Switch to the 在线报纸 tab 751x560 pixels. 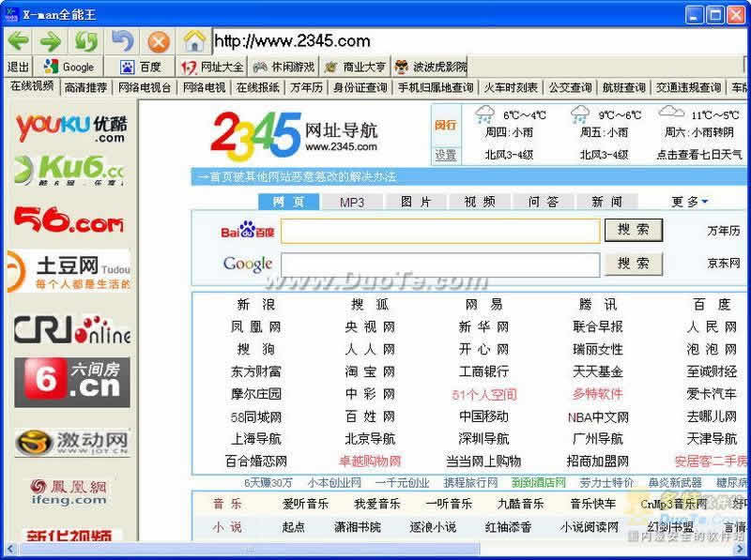[257, 87]
